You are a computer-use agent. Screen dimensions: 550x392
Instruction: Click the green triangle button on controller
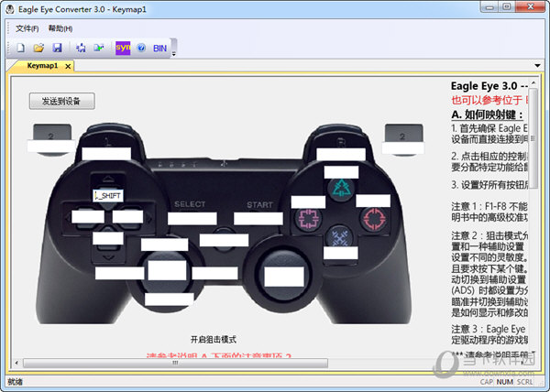[341, 188]
